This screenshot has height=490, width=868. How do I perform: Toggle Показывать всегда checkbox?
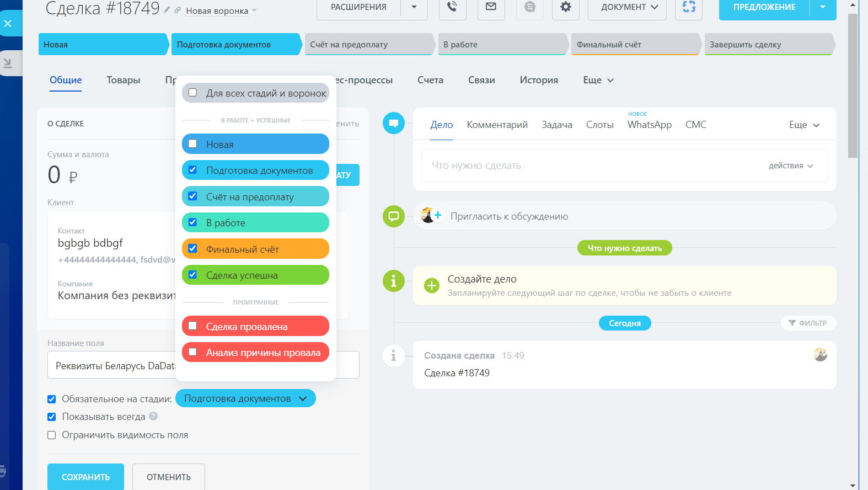52,417
